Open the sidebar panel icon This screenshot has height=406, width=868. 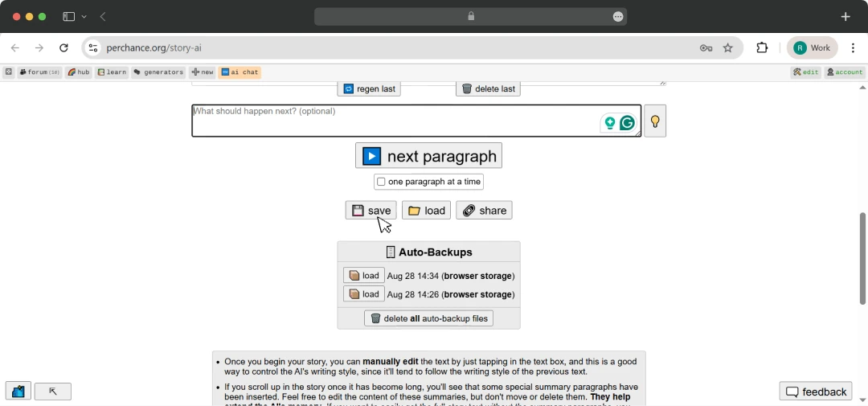pyautogui.click(x=68, y=17)
